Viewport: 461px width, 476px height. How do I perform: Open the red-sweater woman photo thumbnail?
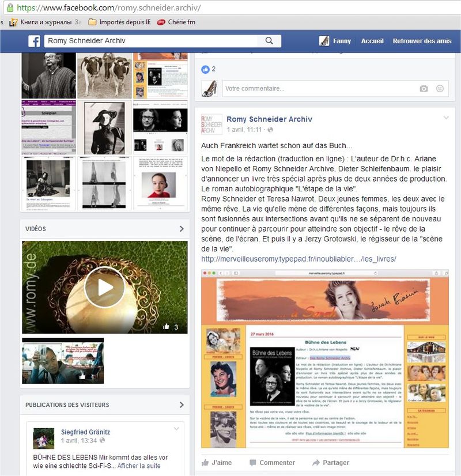click(160, 183)
